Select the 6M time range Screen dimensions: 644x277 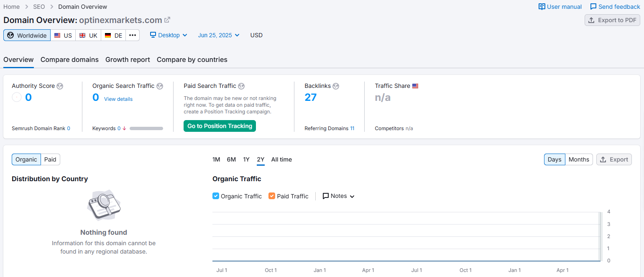pyautogui.click(x=231, y=159)
